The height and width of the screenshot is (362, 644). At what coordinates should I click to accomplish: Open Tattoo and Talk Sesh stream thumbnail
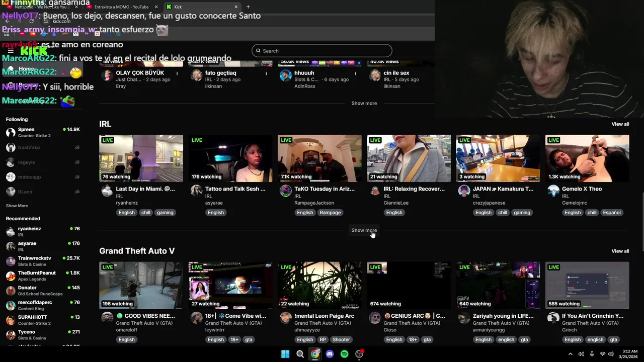(x=230, y=158)
